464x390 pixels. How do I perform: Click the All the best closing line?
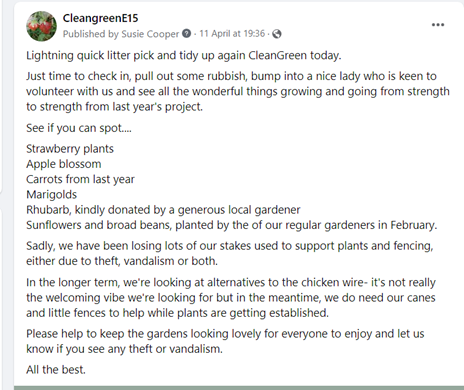(56, 370)
